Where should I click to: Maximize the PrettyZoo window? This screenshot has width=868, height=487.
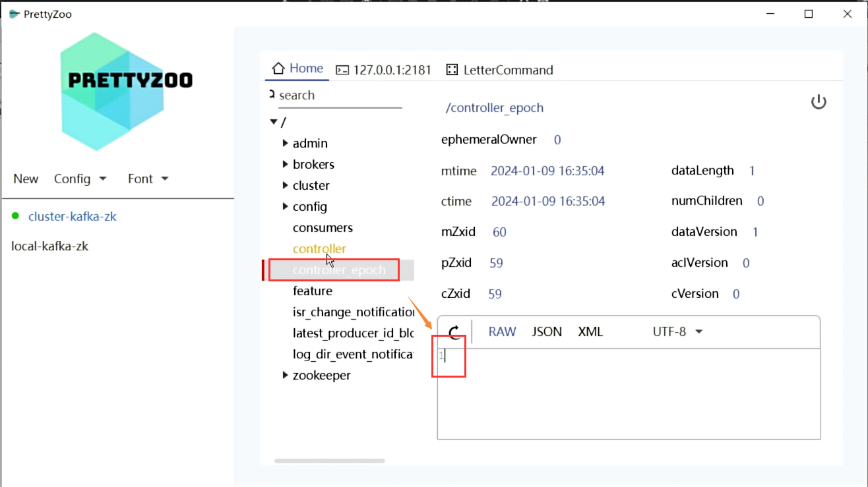(809, 14)
